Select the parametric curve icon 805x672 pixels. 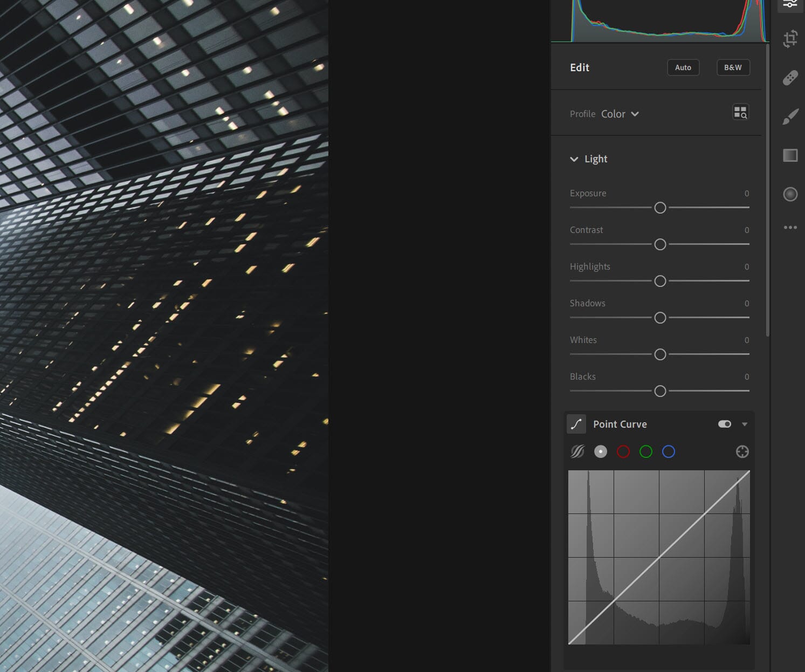tap(577, 451)
